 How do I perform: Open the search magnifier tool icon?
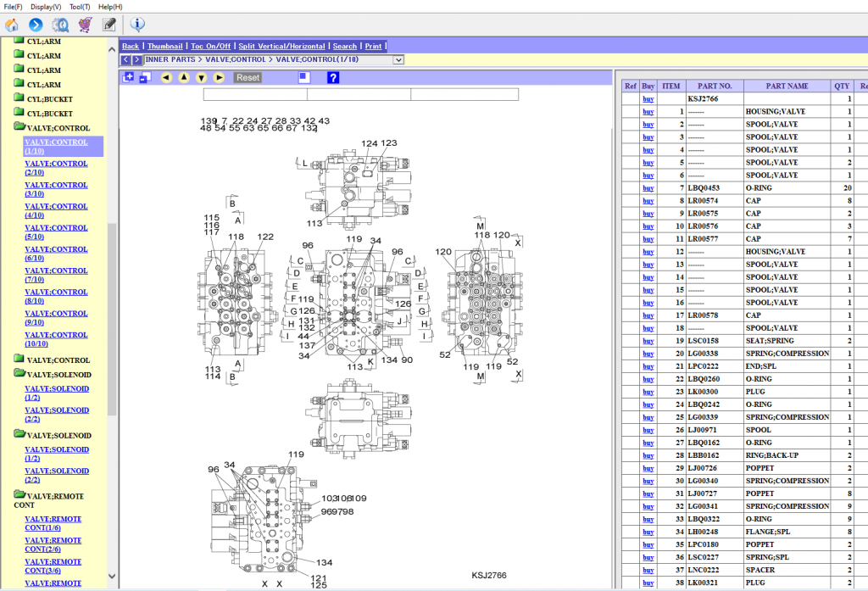pos(59,25)
